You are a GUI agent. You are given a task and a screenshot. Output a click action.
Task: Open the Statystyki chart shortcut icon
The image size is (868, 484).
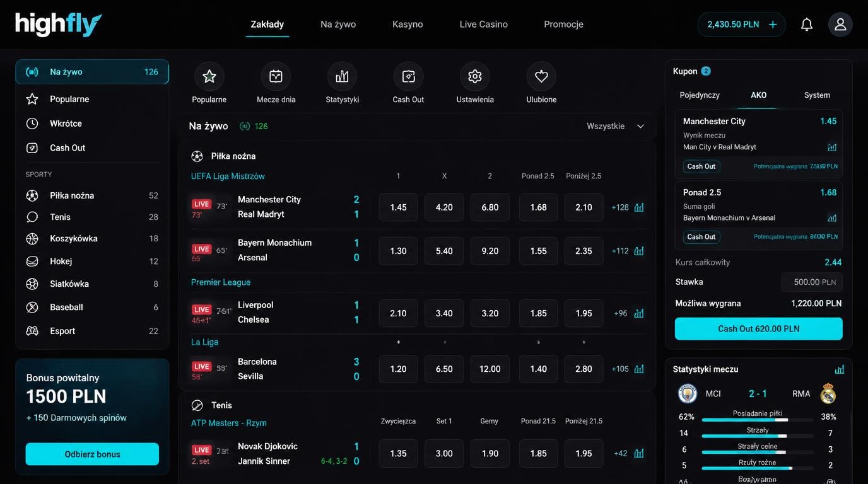click(x=342, y=76)
